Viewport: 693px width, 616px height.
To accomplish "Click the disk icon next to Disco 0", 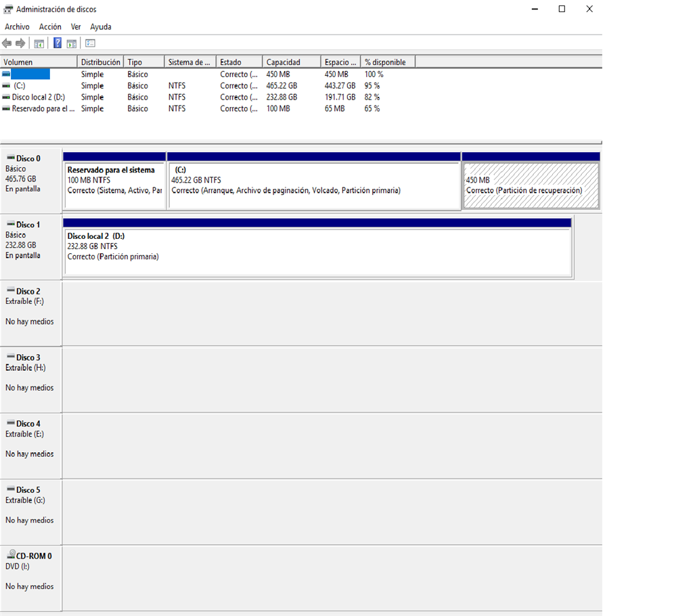I will coord(11,158).
